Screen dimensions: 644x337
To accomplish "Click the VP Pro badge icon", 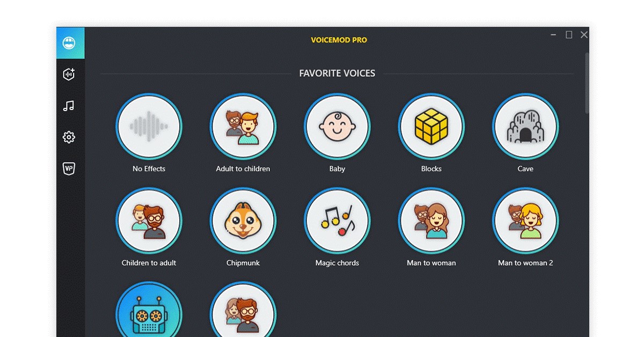I will [x=69, y=169].
